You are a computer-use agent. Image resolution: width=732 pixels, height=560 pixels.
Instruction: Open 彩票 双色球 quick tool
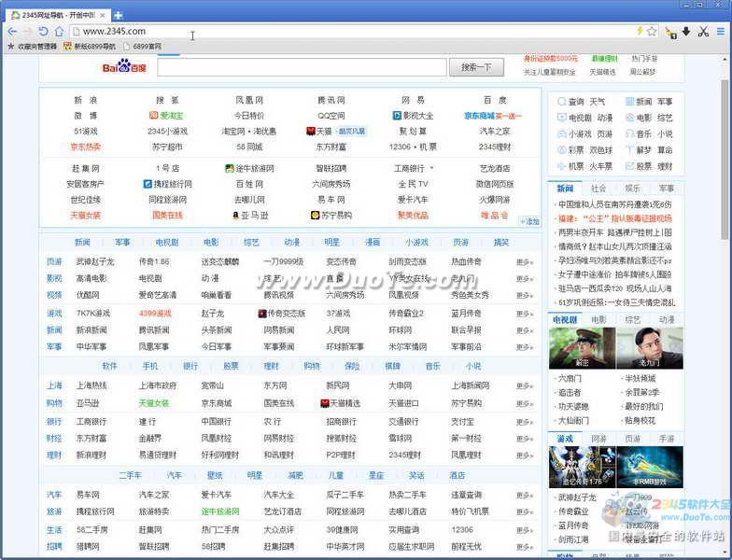585,149
